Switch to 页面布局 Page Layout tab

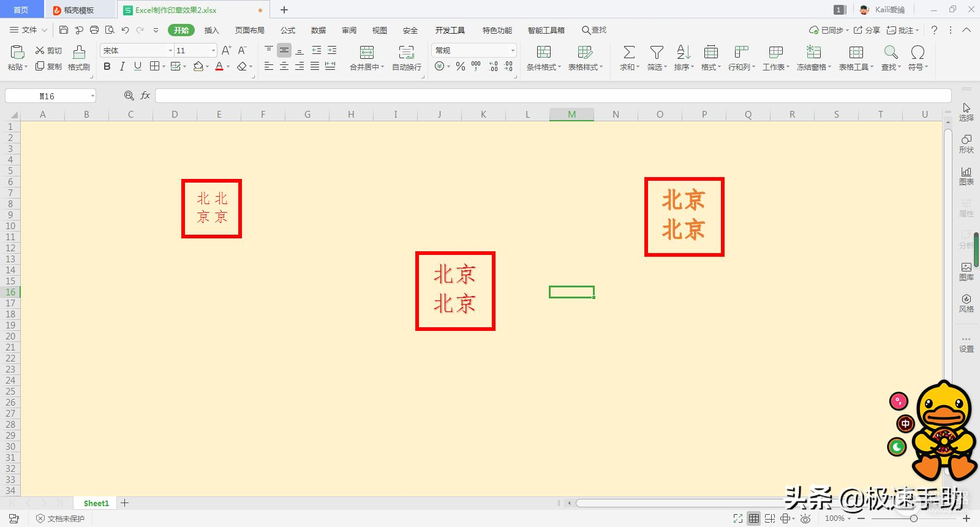tap(250, 30)
